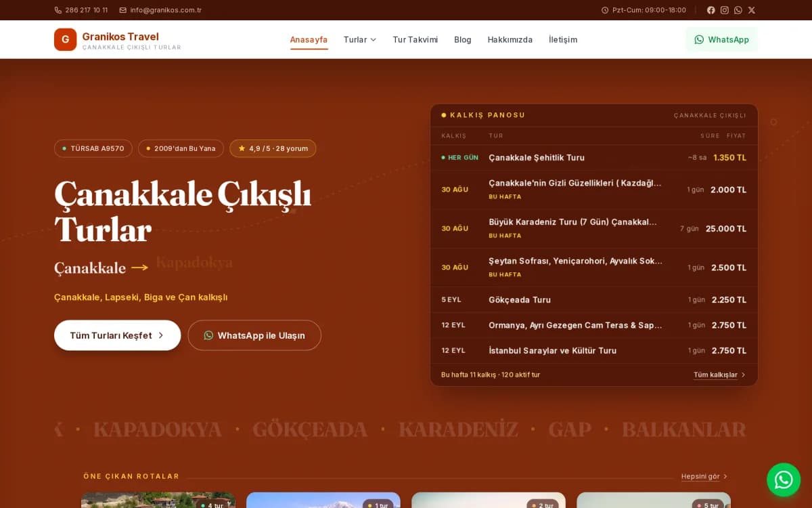Viewport: 812px width, 508px height.
Task: Click the Granikos Travel 'G' logo
Action: pos(65,39)
